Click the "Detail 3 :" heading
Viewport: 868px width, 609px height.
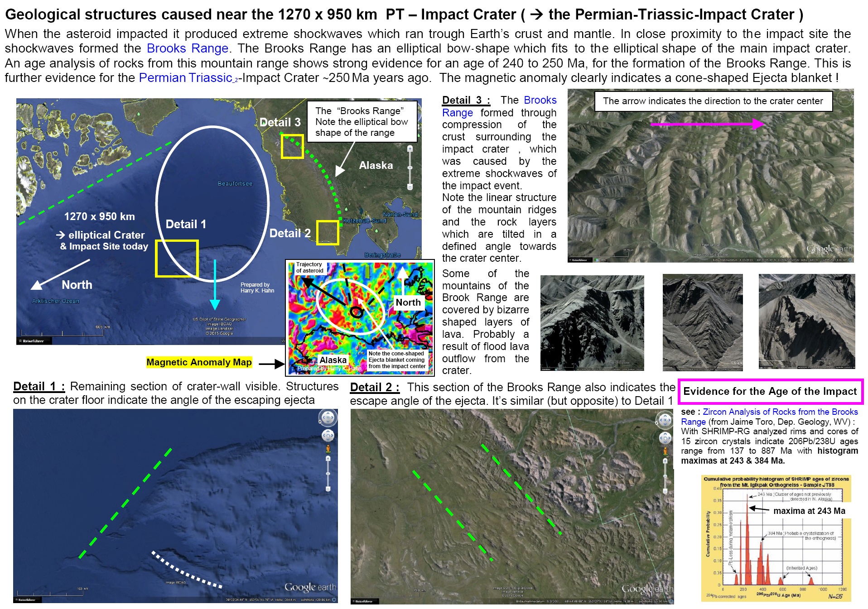tap(466, 101)
